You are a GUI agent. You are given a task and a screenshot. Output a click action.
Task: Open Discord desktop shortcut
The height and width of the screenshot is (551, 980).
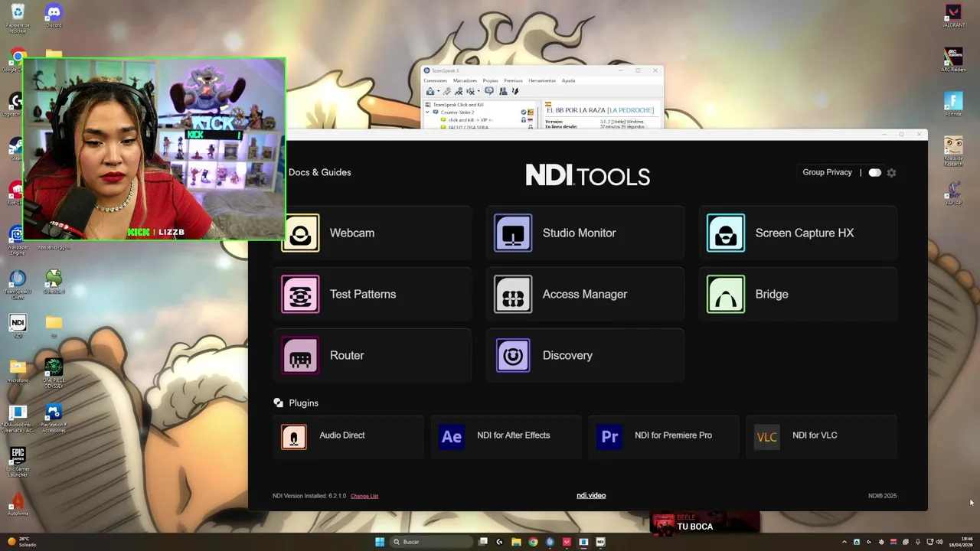[54, 16]
